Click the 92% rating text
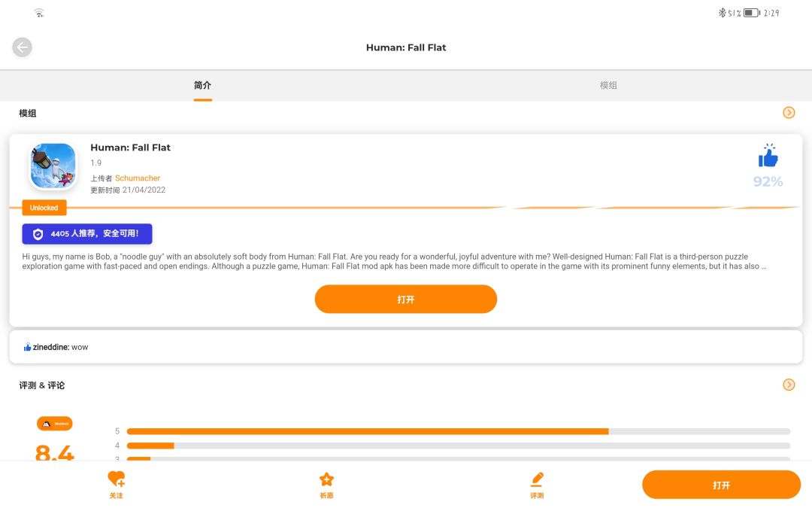This screenshot has width=812, height=508. (x=768, y=181)
